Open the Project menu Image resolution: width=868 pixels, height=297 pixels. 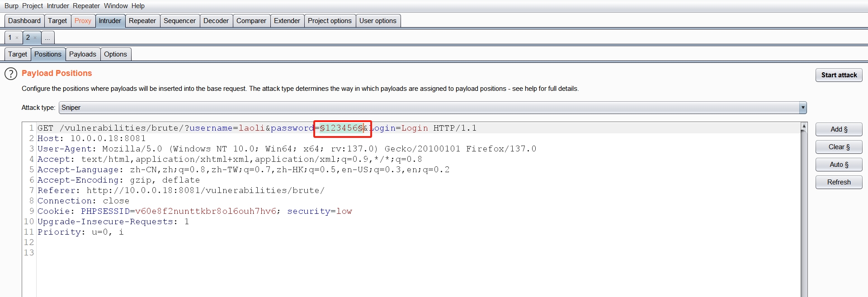point(32,6)
